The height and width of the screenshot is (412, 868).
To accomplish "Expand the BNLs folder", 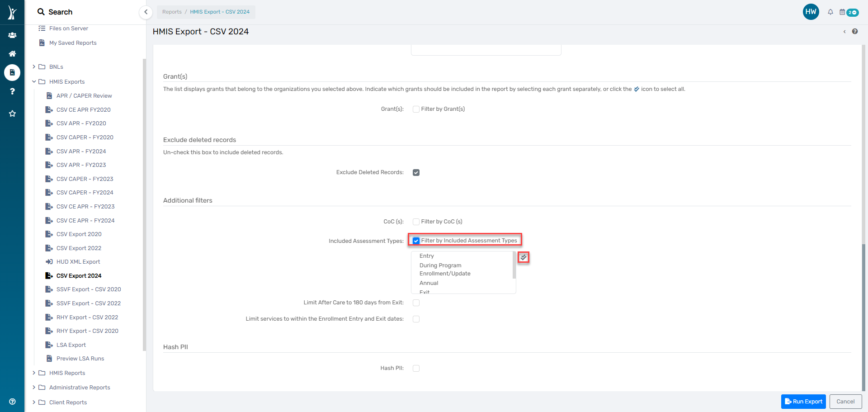I will tap(34, 66).
